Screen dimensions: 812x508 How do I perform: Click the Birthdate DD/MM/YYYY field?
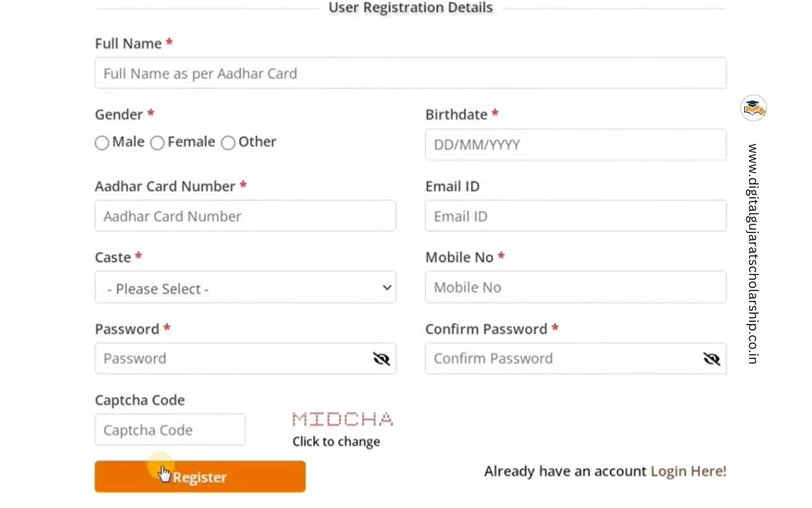coord(575,145)
